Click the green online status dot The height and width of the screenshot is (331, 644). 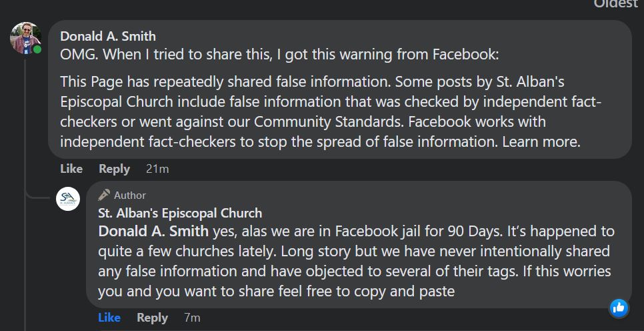[x=37, y=50]
